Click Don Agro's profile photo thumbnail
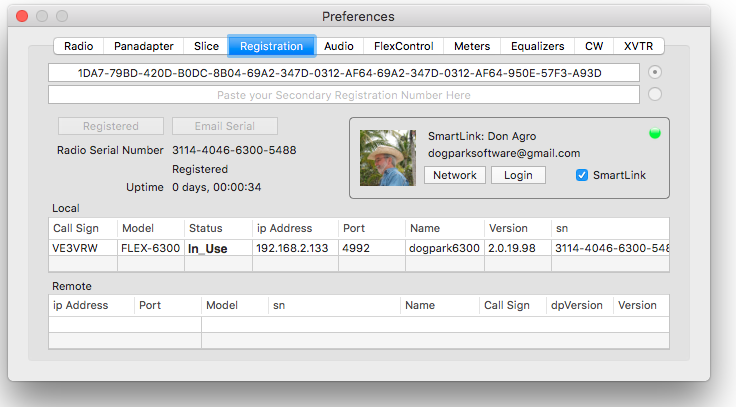 pos(388,158)
